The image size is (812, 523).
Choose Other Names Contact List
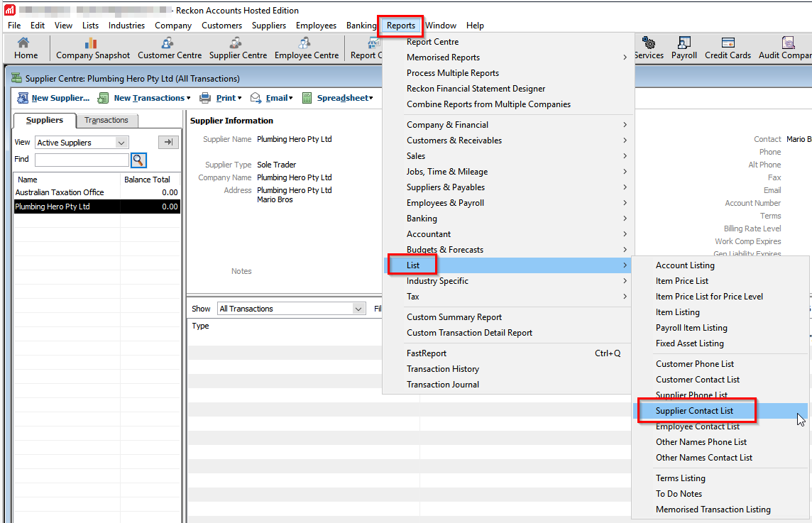(x=720, y=457)
